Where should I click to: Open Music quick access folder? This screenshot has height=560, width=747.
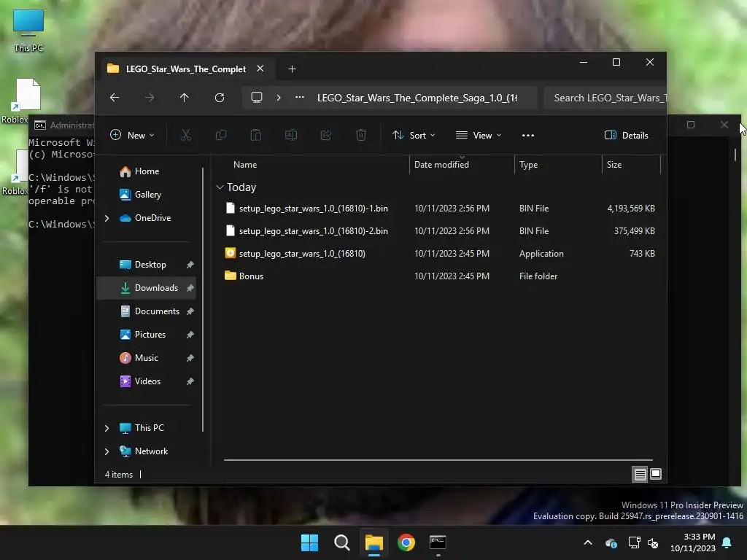[x=146, y=358]
